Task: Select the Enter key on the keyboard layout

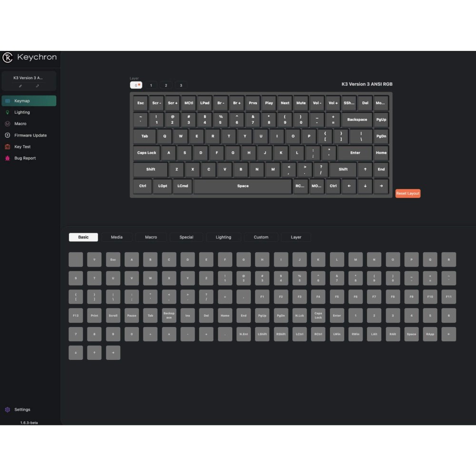Action: [x=355, y=153]
